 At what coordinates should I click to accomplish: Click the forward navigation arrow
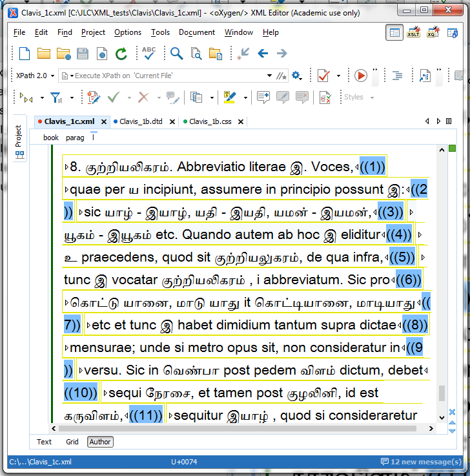pos(282,54)
